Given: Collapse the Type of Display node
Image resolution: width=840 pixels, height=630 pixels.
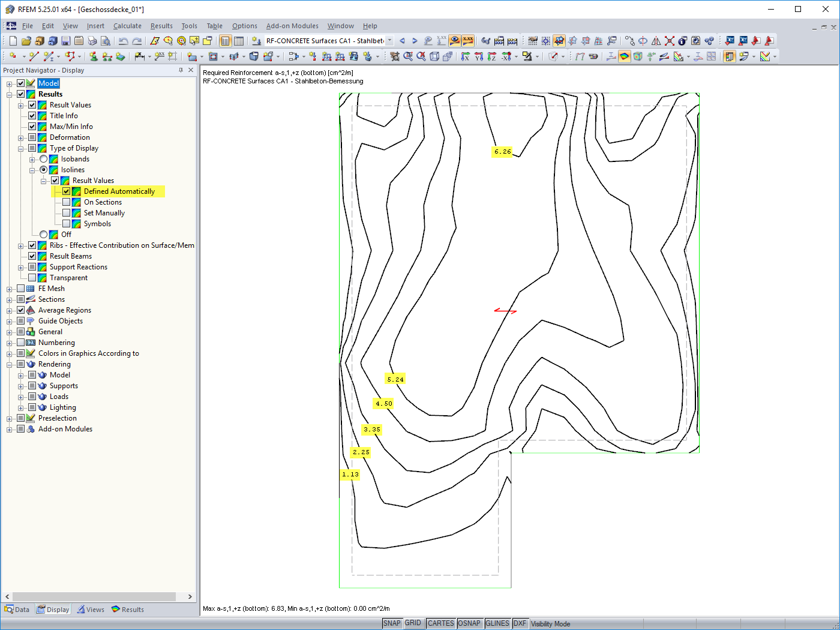Looking at the screenshot, I should (x=21, y=148).
